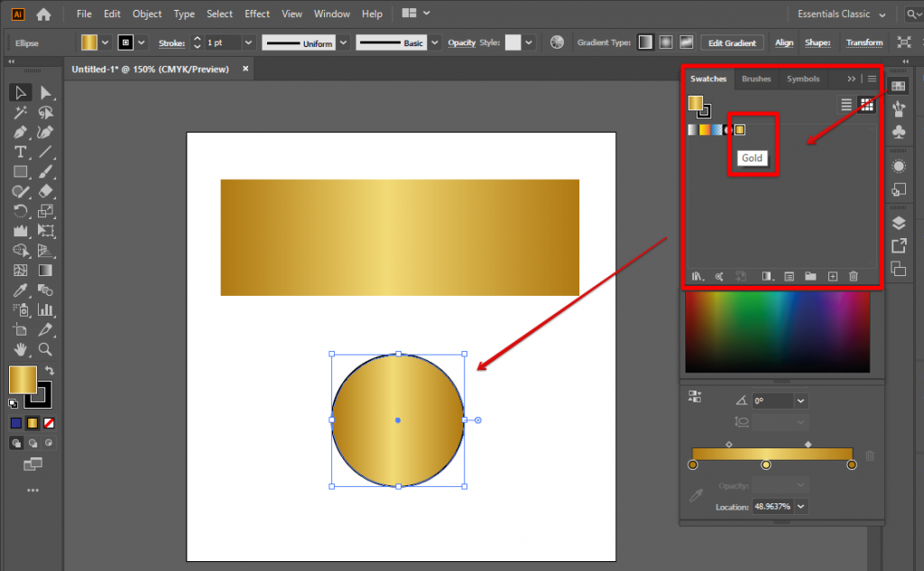
Task: Select the Gold swatch
Action: click(x=739, y=129)
